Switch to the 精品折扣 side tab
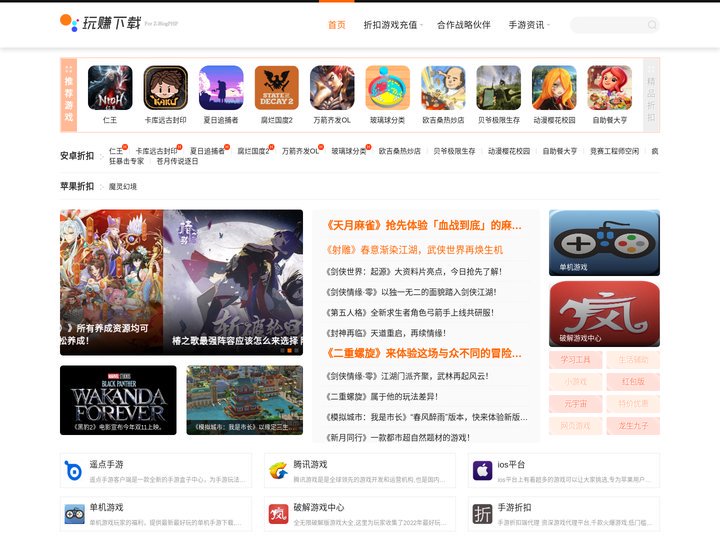This screenshot has width=720, height=540. 651,95
